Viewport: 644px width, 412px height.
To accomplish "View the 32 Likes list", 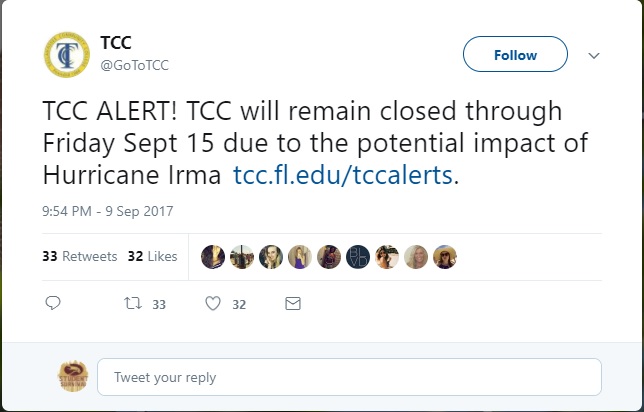I will [x=152, y=256].
